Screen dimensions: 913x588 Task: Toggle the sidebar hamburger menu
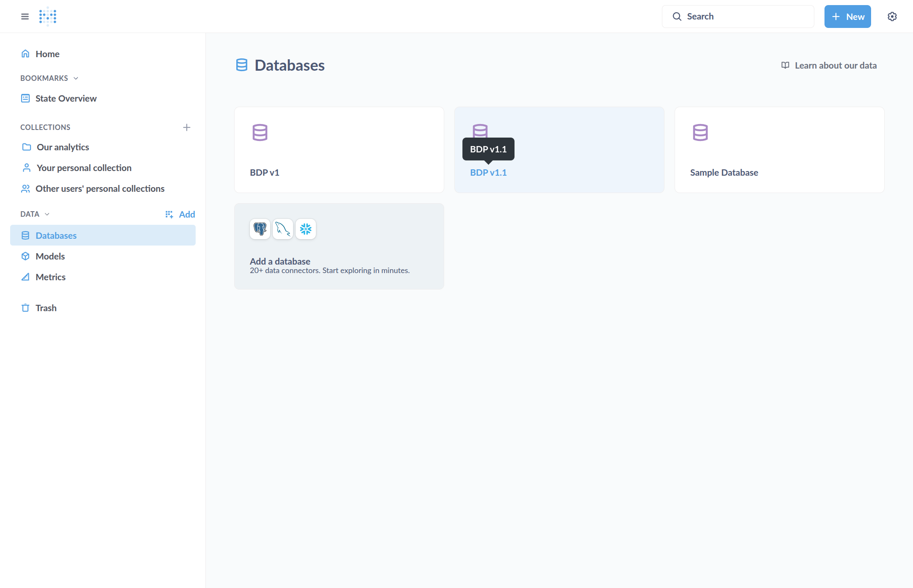point(25,17)
